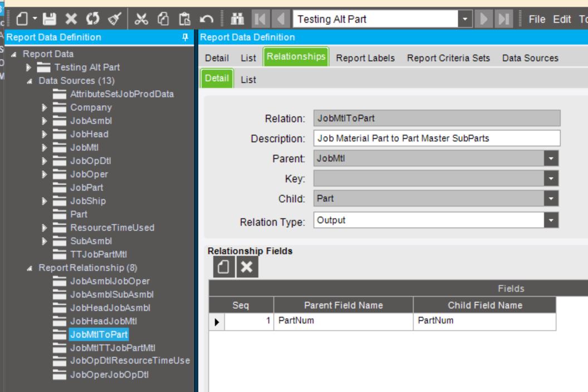The width and height of the screenshot is (588, 392).
Task: Go to last record navigation icon
Action: pos(503,19)
